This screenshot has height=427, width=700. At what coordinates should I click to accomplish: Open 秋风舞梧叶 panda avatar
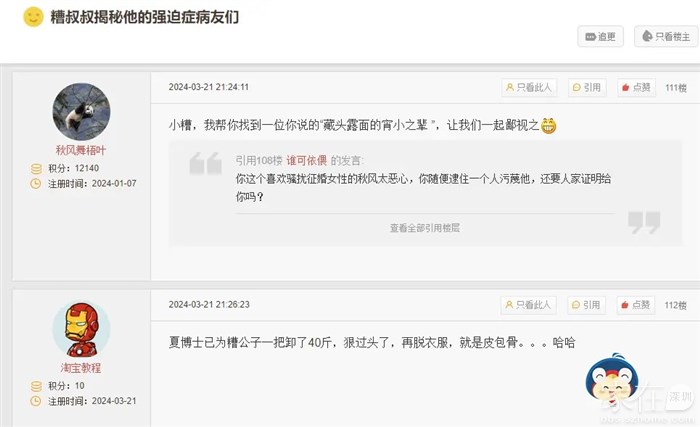point(81,112)
